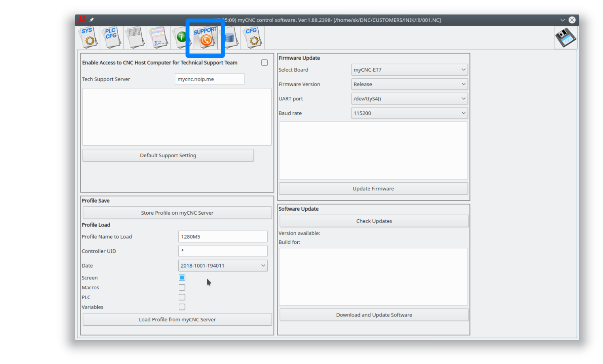The height and width of the screenshot is (364, 603).
Task: Click the green info icon
Action: (181, 38)
